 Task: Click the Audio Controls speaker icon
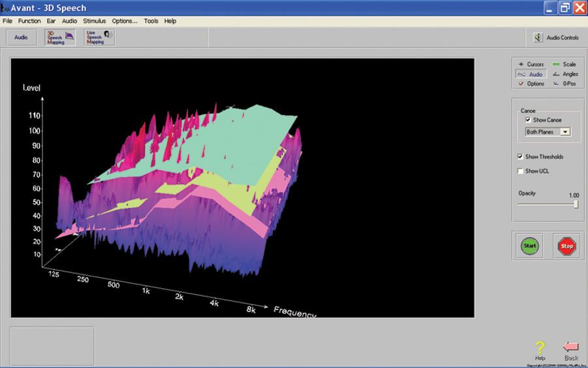[x=538, y=38]
